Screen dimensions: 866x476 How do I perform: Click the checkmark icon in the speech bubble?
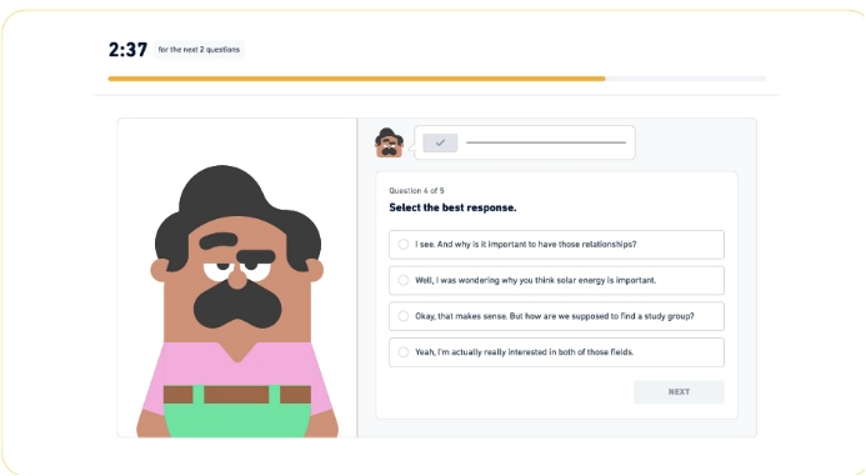point(440,143)
